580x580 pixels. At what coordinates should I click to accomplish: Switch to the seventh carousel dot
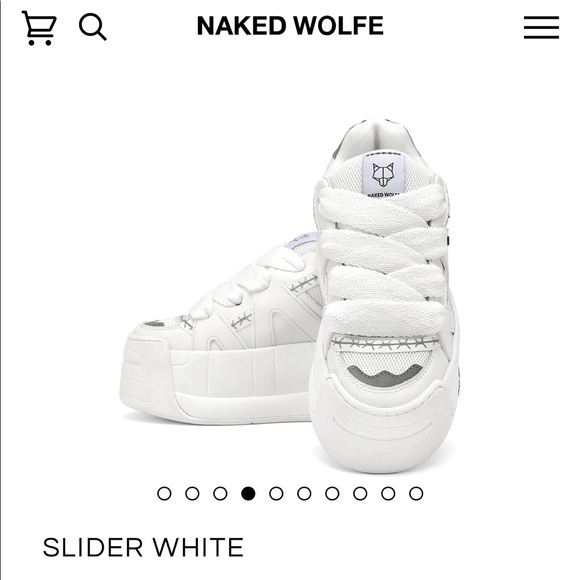332,493
